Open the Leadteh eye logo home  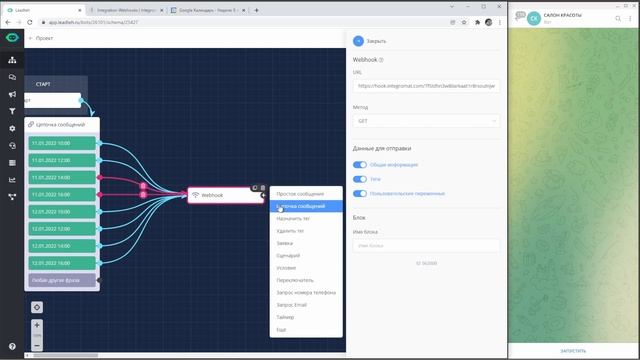point(12,38)
